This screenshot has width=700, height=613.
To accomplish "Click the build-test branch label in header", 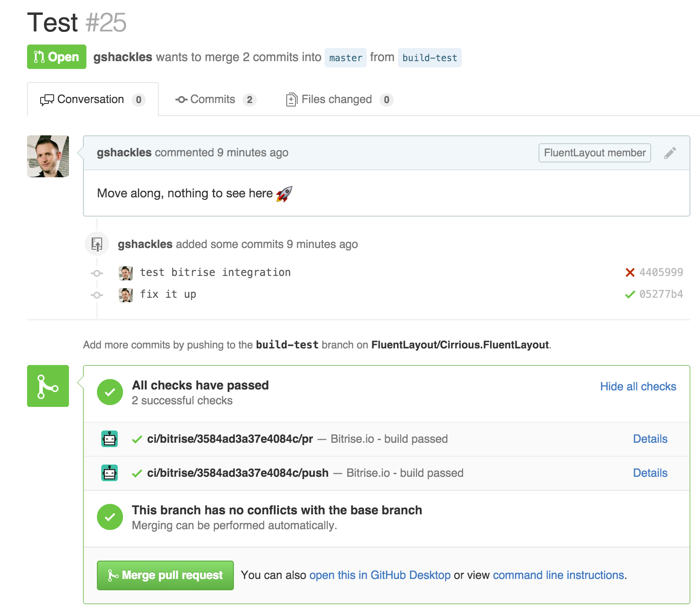I will point(429,58).
